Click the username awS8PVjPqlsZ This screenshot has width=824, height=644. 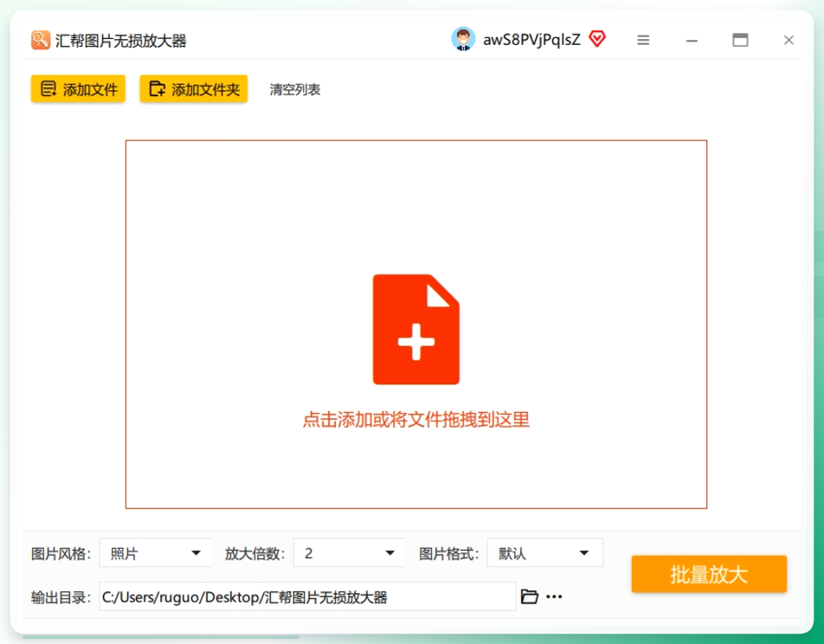coord(531,40)
